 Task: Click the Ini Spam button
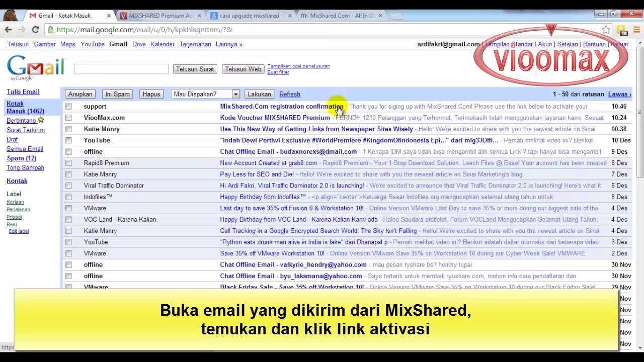click(x=117, y=94)
